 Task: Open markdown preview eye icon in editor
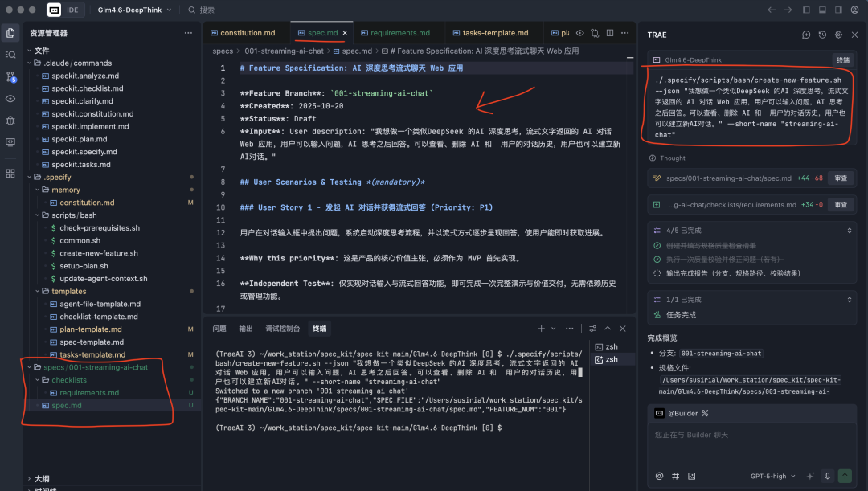(x=580, y=33)
